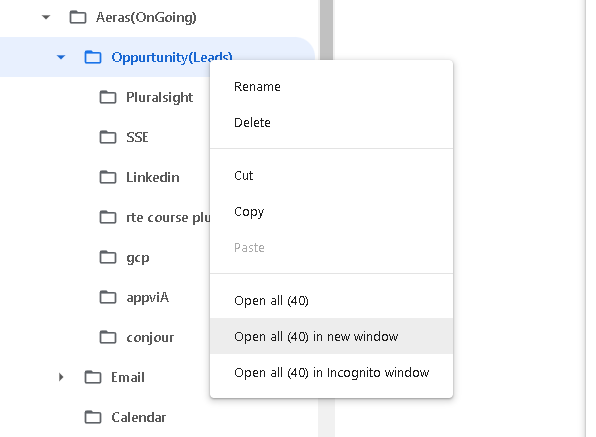596x437 pixels.
Task: Collapse the Oppurtunity(Leads) folder arrow
Action: (x=61, y=57)
